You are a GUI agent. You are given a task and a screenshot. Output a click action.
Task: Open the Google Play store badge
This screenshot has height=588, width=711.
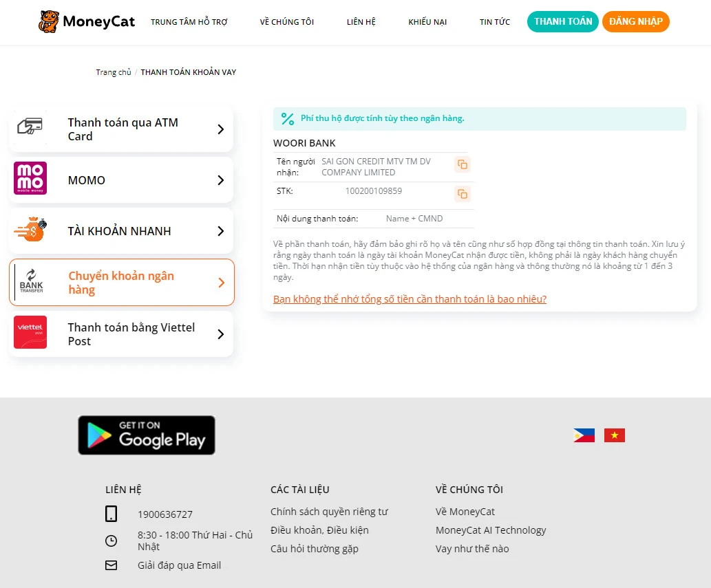147,435
